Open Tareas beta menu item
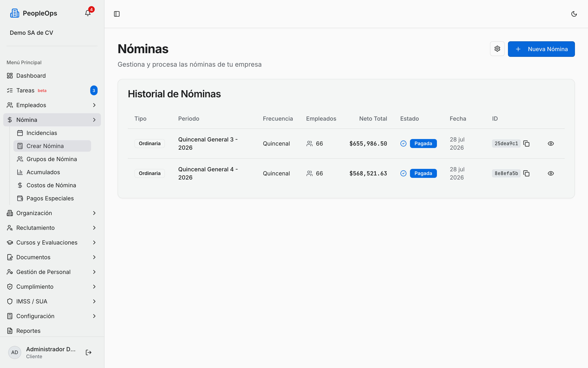The width and height of the screenshot is (588, 368). click(52, 91)
